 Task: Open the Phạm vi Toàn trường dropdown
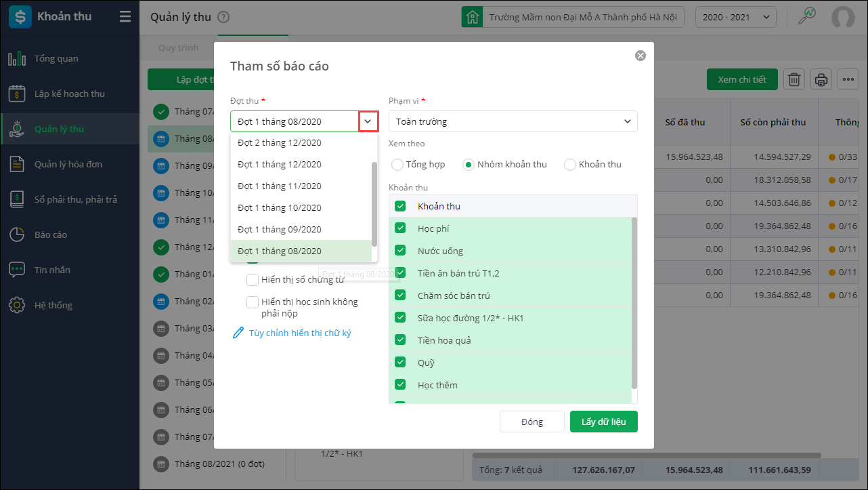[513, 121]
